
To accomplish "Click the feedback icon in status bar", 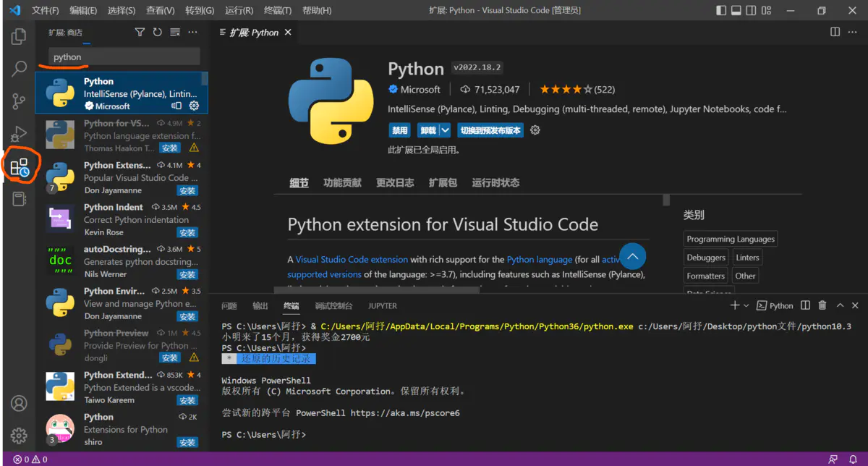I will [x=834, y=459].
